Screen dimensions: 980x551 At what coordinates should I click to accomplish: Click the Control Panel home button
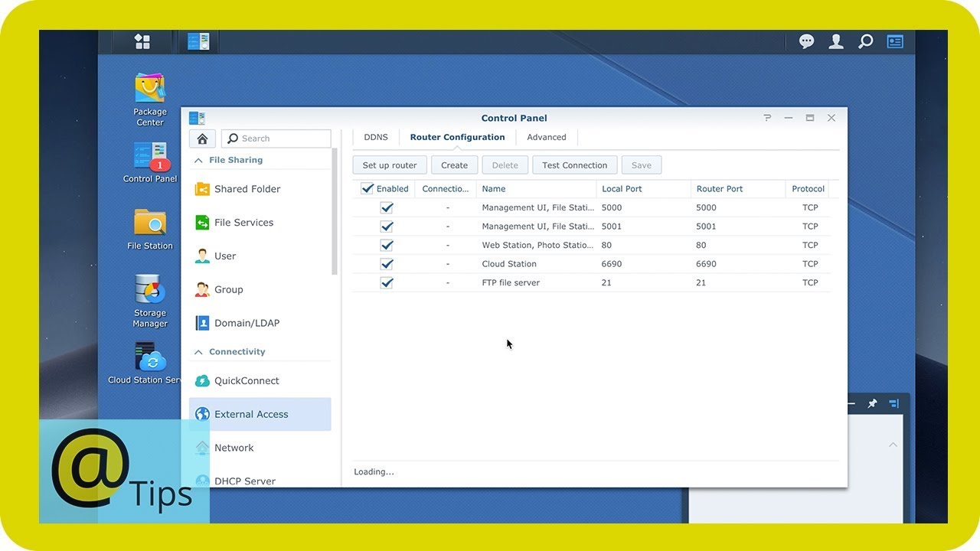point(202,139)
